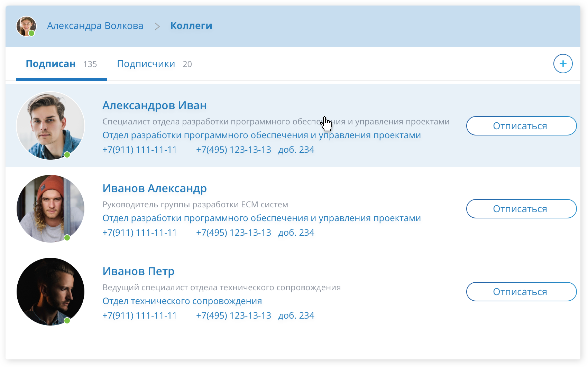Click the green online status dot on Иванов Петр's avatar
The image size is (588, 367).
pyautogui.click(x=67, y=321)
